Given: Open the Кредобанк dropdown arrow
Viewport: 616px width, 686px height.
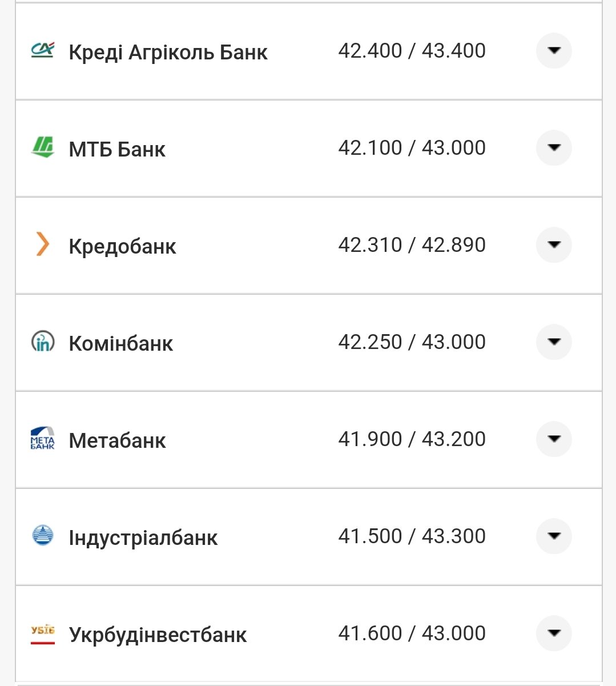Looking at the screenshot, I should coord(553,245).
